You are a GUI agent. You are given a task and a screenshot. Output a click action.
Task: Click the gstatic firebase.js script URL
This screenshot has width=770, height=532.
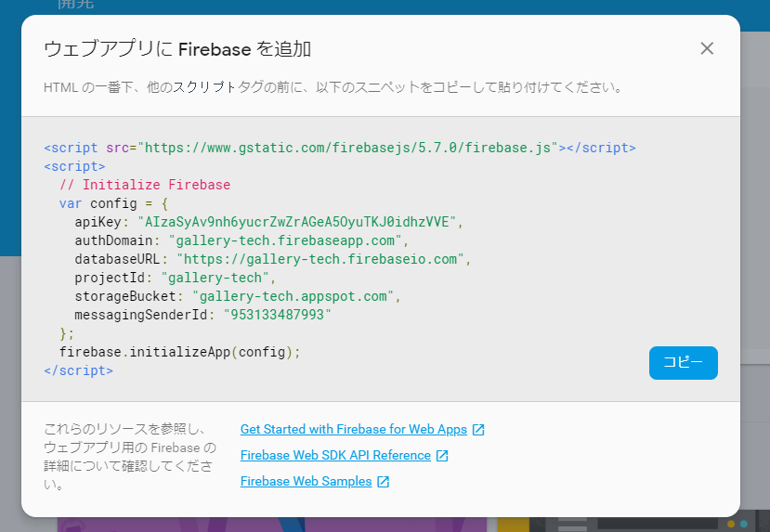pyautogui.click(x=347, y=148)
